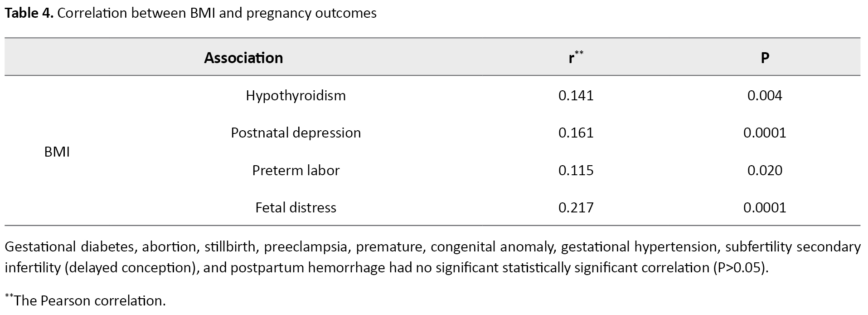
Task: Select the P value 0.020
Action: point(765,170)
